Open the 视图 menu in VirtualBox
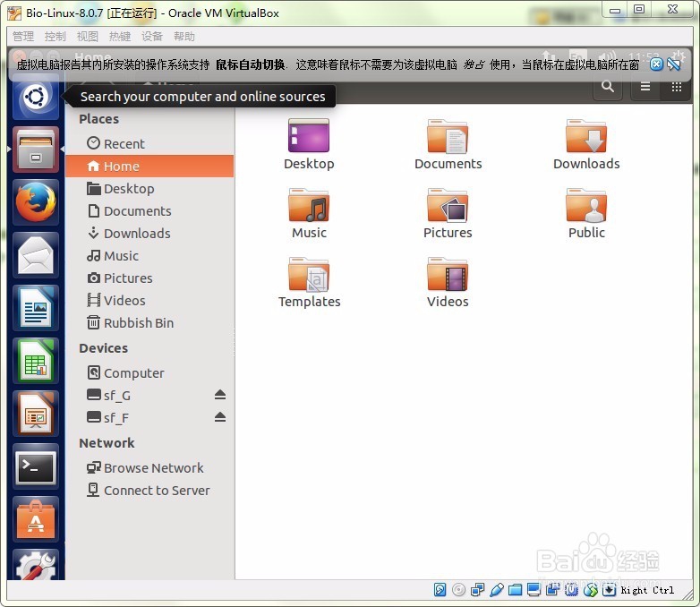This screenshot has width=700, height=607. coord(88,36)
